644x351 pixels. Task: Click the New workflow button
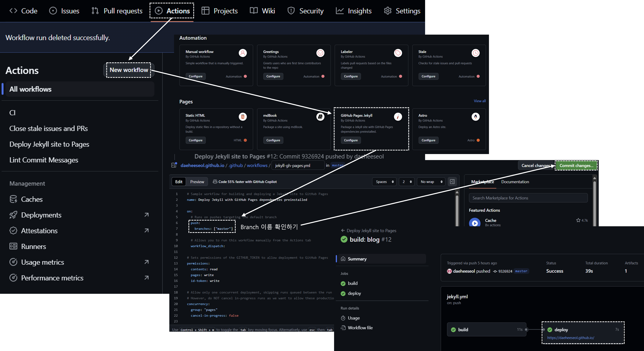point(129,70)
